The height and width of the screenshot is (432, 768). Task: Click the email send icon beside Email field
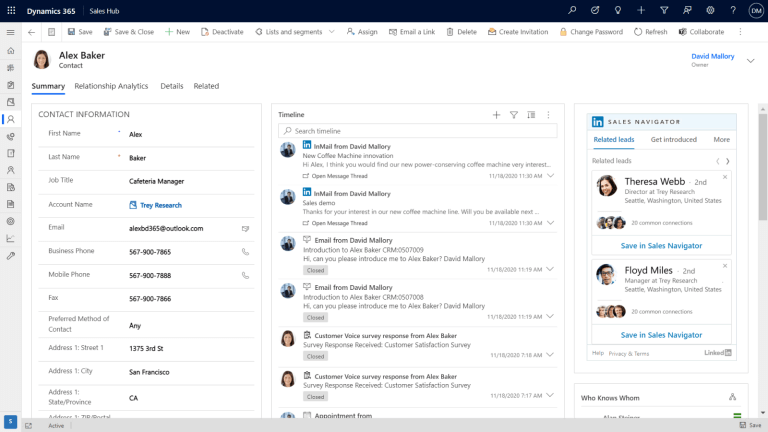[245, 228]
